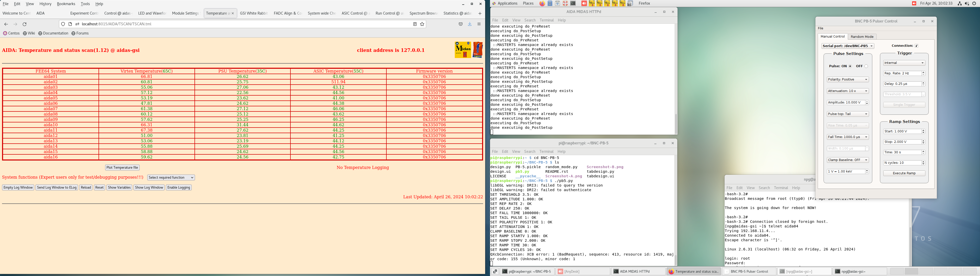Bookmark this page with the star icon

pyautogui.click(x=422, y=24)
